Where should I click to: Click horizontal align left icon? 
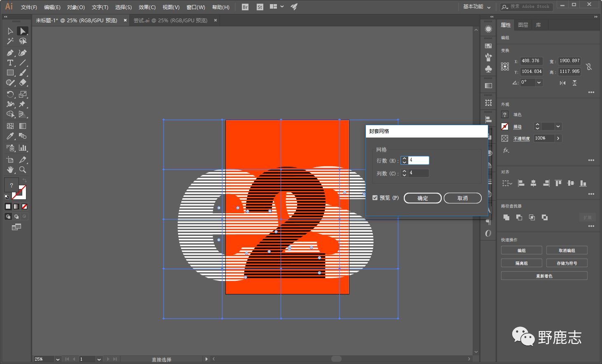click(x=521, y=183)
